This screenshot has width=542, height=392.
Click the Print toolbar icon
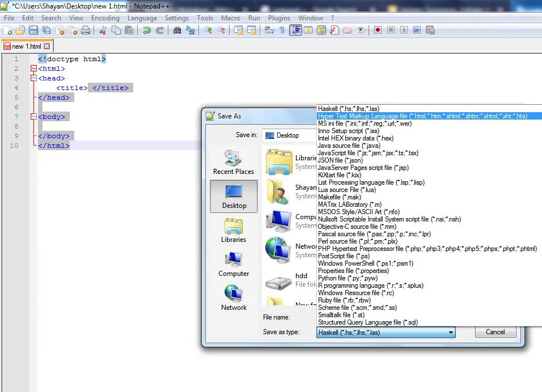86,31
